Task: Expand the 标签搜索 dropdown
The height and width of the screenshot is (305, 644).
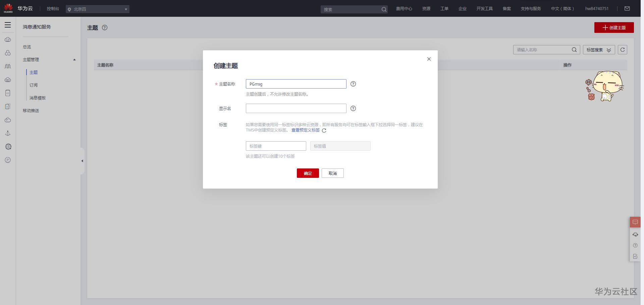Action: 599,50
